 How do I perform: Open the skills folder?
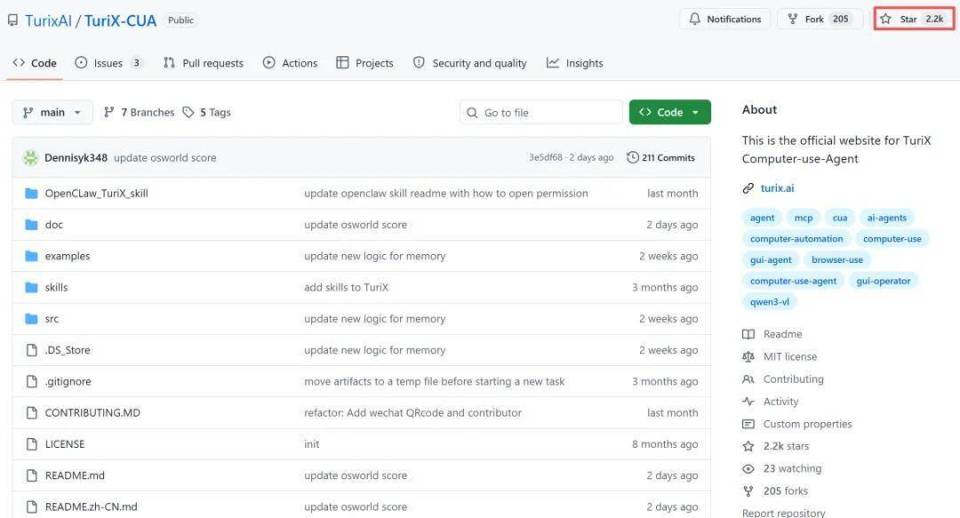(56, 287)
